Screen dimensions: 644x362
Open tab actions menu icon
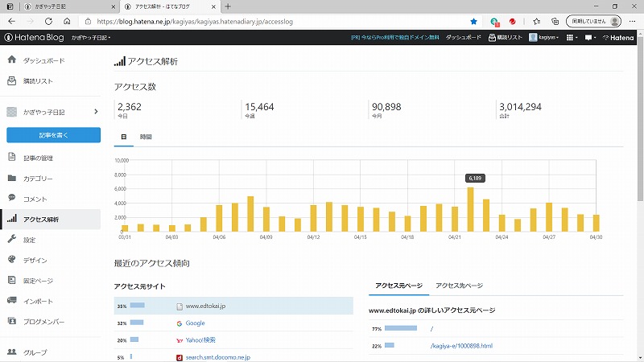[x=10, y=6]
